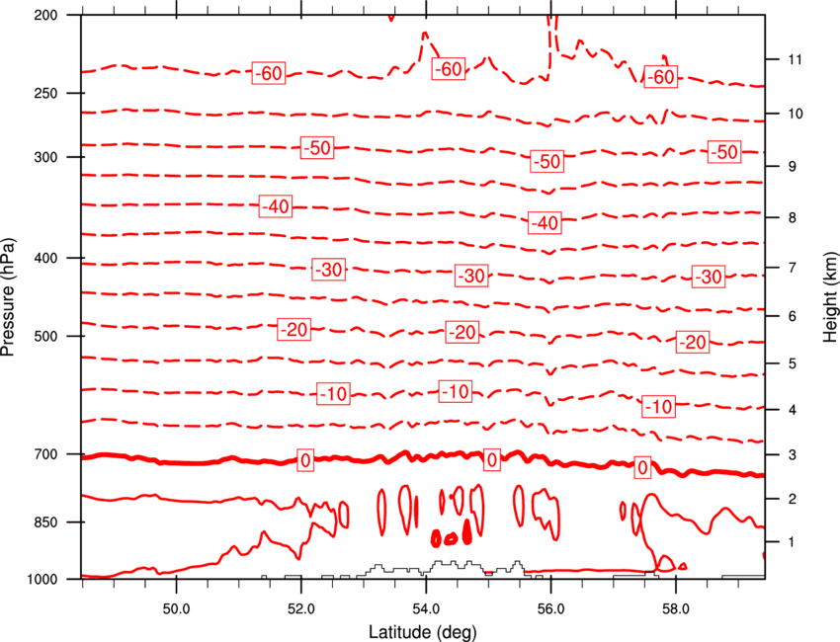Click the 250 pressure tick label
The image size is (840, 642).
click(46, 94)
